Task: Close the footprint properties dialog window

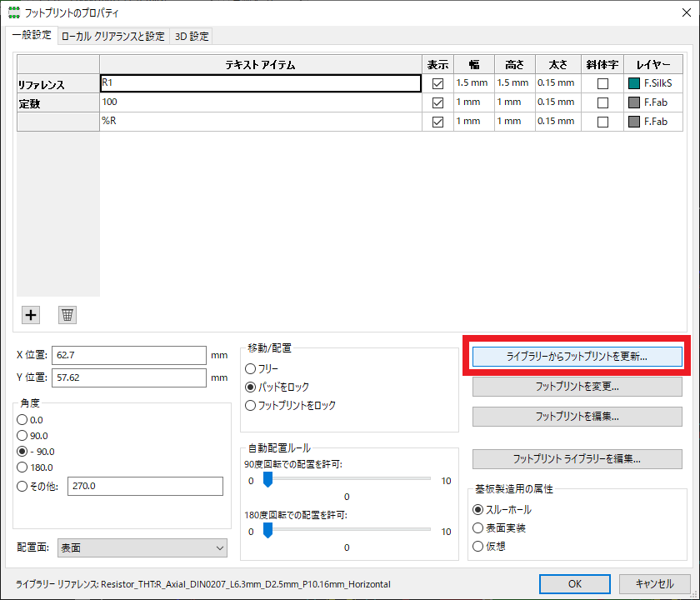Action: coord(677,13)
